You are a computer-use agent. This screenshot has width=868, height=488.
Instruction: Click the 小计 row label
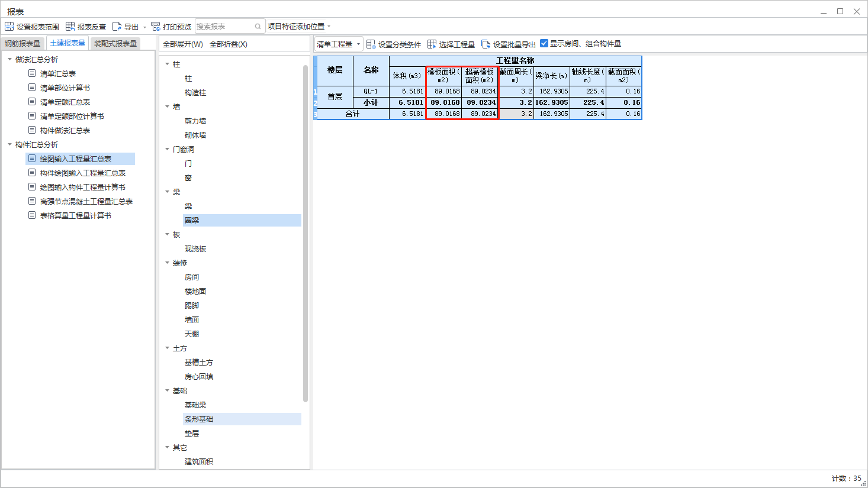point(371,102)
